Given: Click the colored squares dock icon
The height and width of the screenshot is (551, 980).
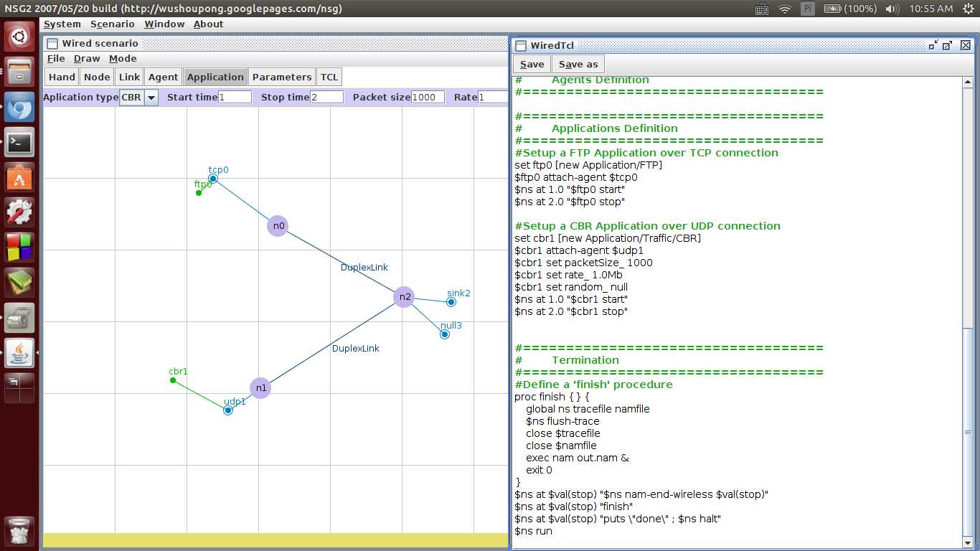Looking at the screenshot, I should [19, 248].
